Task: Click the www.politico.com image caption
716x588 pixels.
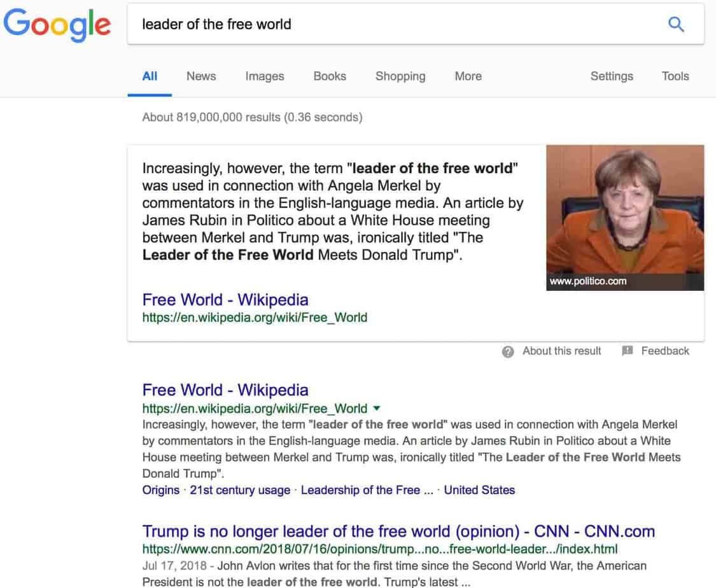Action: (x=588, y=281)
